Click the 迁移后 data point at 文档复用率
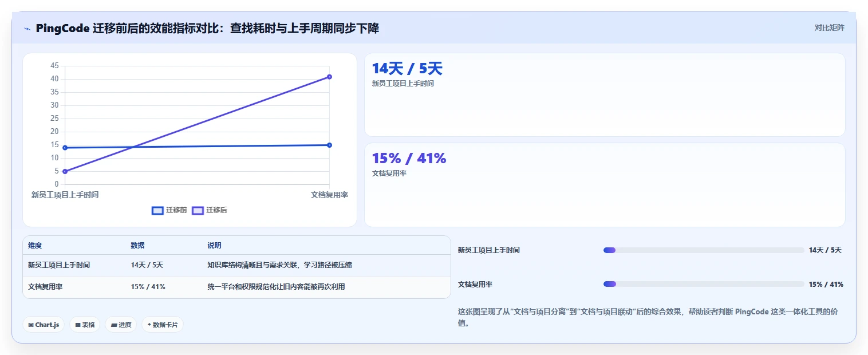 tap(329, 77)
